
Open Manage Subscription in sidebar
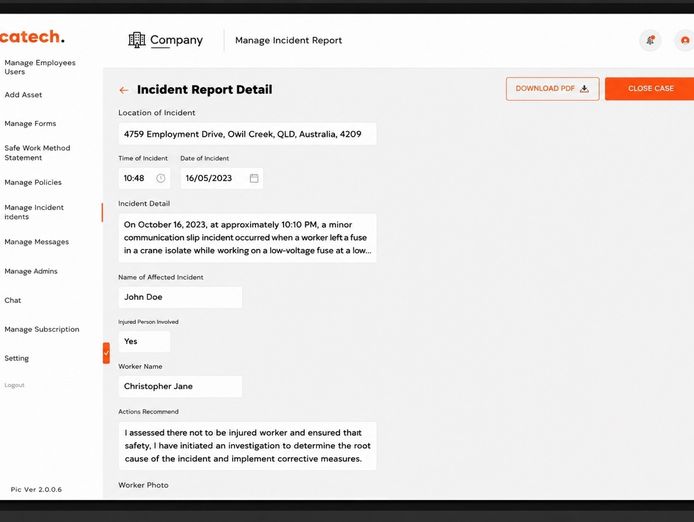tap(42, 329)
